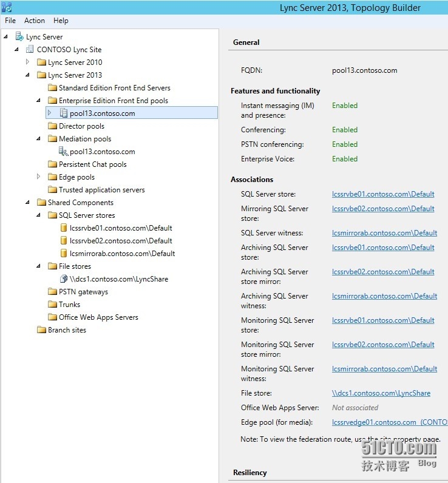Click the mediation pool13.contoso.com server icon
The image size is (448, 483).
click(x=63, y=151)
